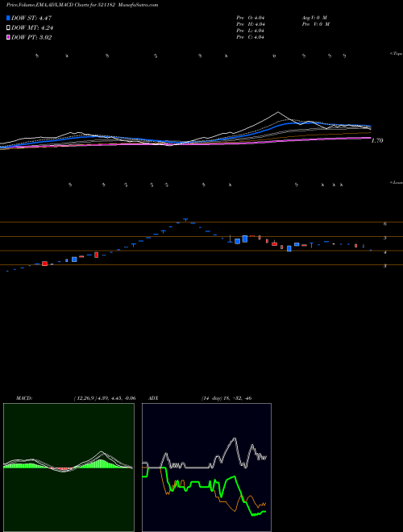Click the peak of the white EMA line
The height and width of the screenshot is (532, 403).
point(278,112)
